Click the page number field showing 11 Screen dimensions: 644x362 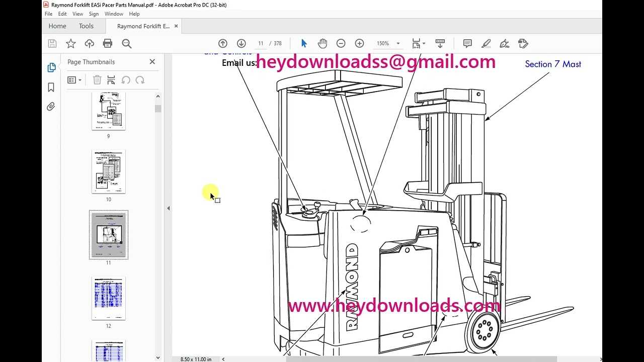pos(261,44)
